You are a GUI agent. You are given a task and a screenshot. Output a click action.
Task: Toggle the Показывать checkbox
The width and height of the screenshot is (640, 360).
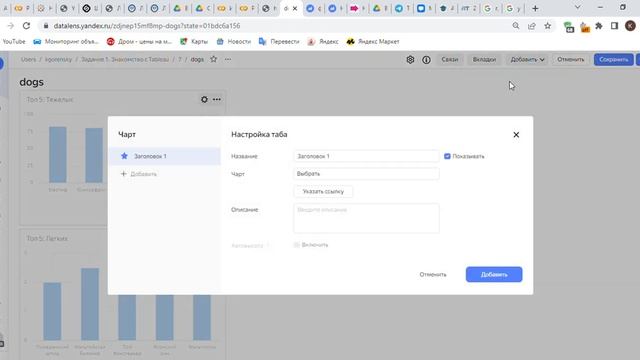pyautogui.click(x=447, y=156)
